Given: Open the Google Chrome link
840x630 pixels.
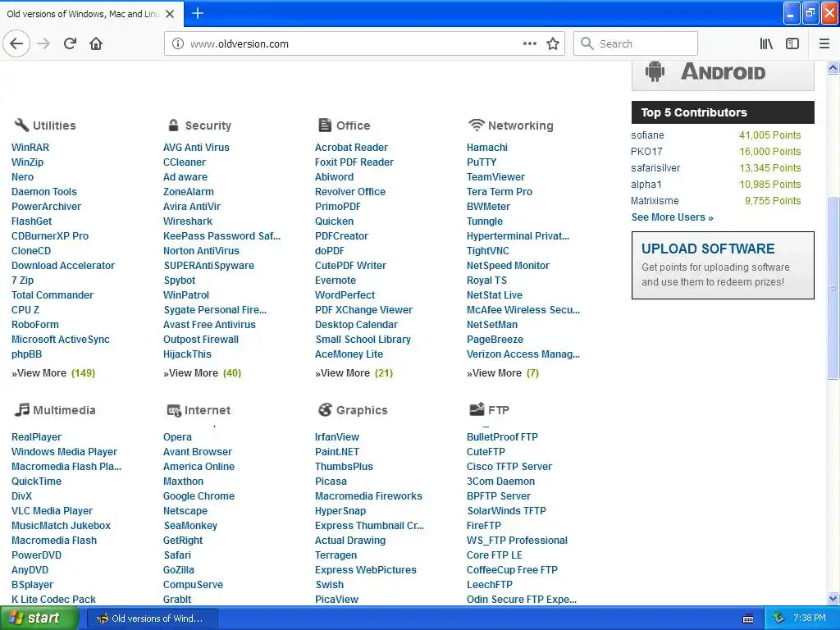Looking at the screenshot, I should coord(199,496).
